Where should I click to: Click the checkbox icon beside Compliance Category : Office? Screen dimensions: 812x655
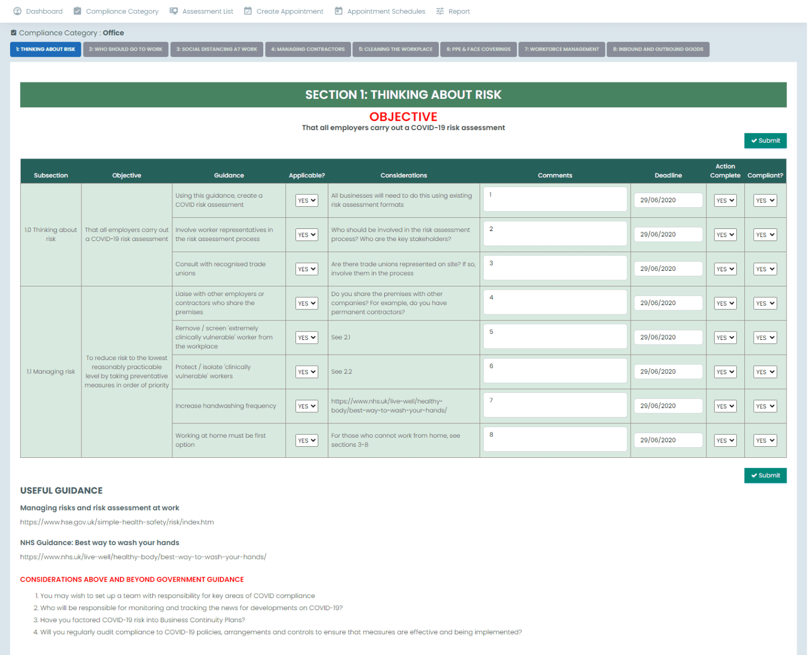14,32
